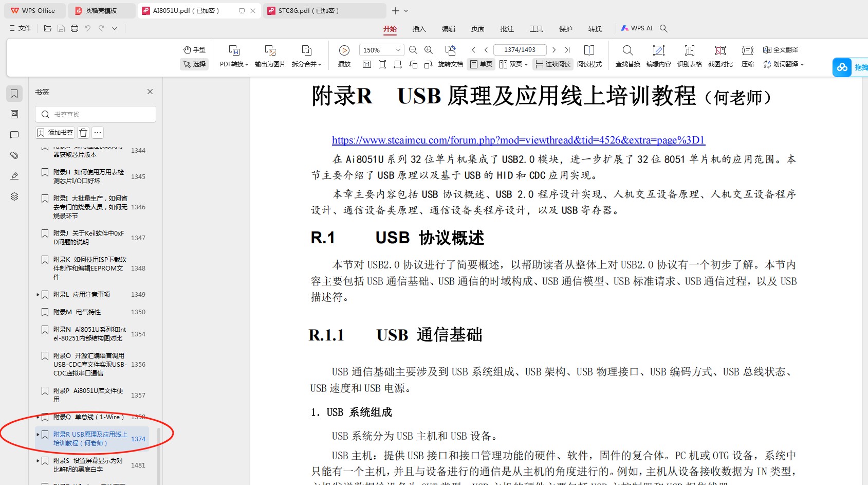Expand 附录L 应用注意事项 bookmark
The image size is (868, 485).
click(x=38, y=295)
